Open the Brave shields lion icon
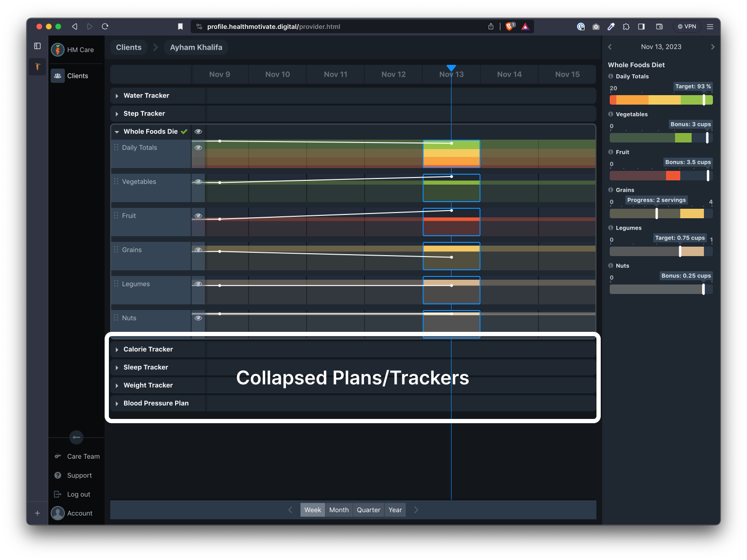The height and width of the screenshot is (560, 747). pyautogui.click(x=510, y=27)
